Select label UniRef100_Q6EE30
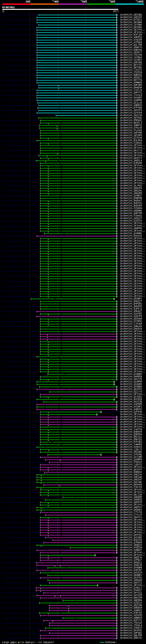Screen dimensions: 146x644 [131, 557]
